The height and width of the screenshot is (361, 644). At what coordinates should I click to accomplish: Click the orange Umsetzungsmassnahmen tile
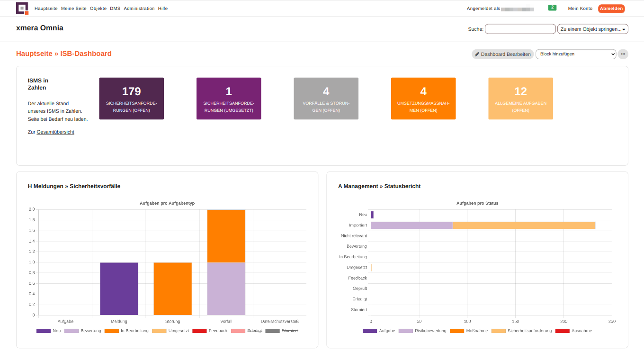click(423, 98)
